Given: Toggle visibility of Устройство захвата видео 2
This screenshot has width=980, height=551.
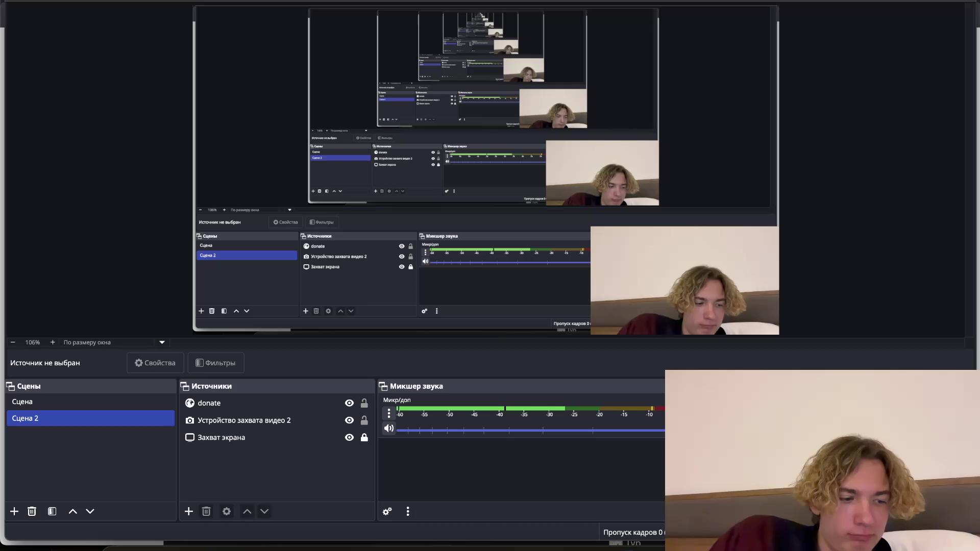Looking at the screenshot, I should click(349, 420).
